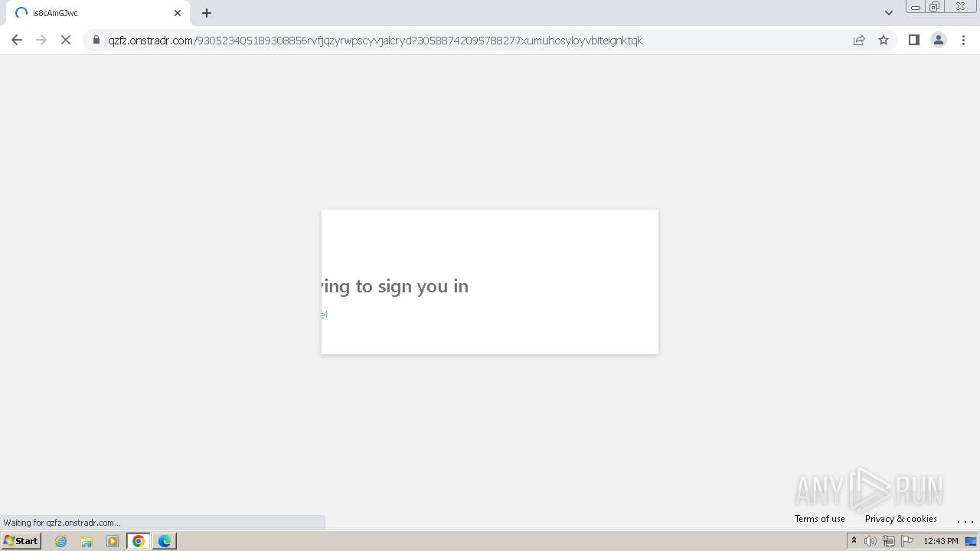Open the more options ellipsis in footer
Image resolution: width=980 pixels, height=551 pixels.
coord(965,520)
